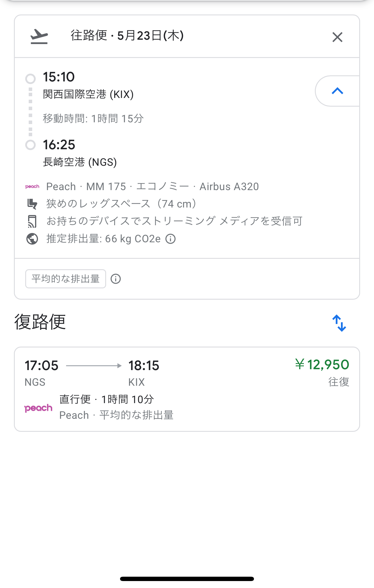Tap the Peach MM 175 flight info line
374x588 pixels.
pos(152,187)
